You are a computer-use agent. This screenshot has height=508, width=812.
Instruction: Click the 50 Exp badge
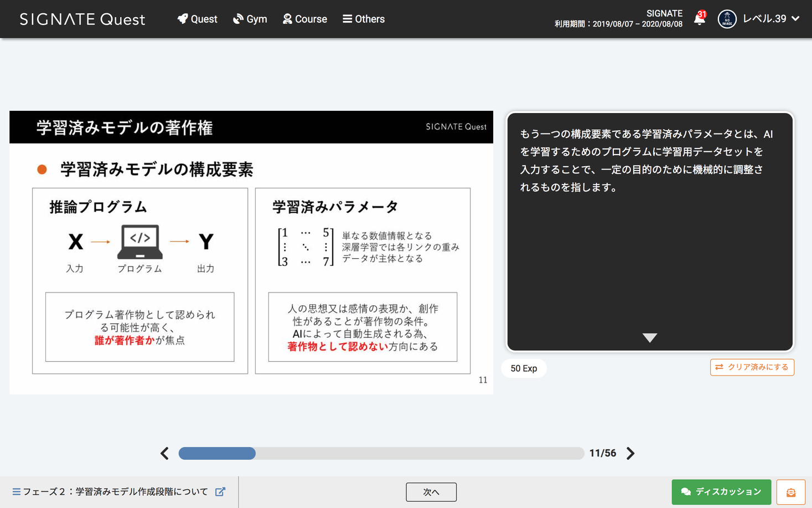524,368
